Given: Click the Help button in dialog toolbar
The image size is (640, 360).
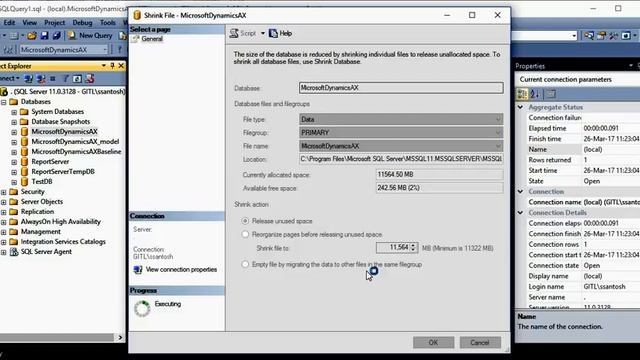Looking at the screenshot, I should click(280, 33).
